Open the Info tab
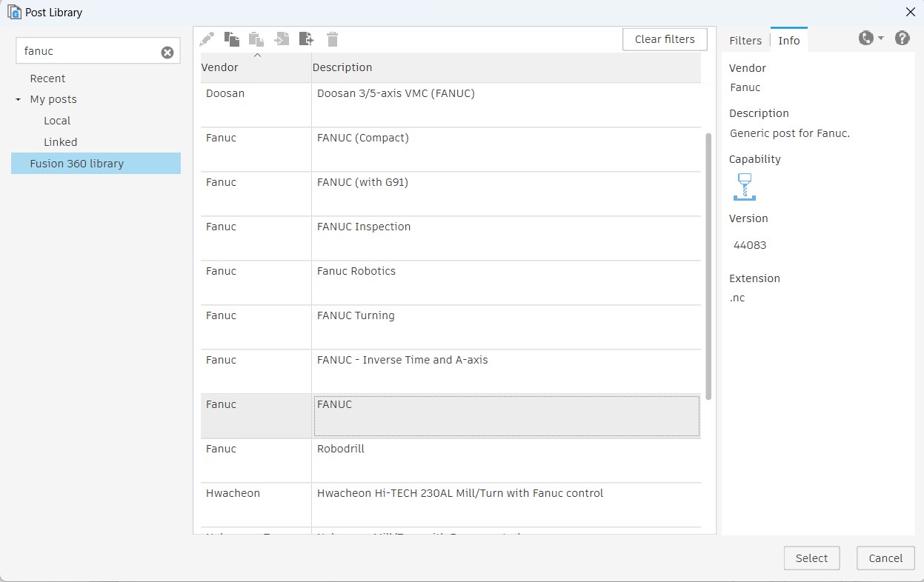Screen dimensions: 924x582 coord(789,40)
